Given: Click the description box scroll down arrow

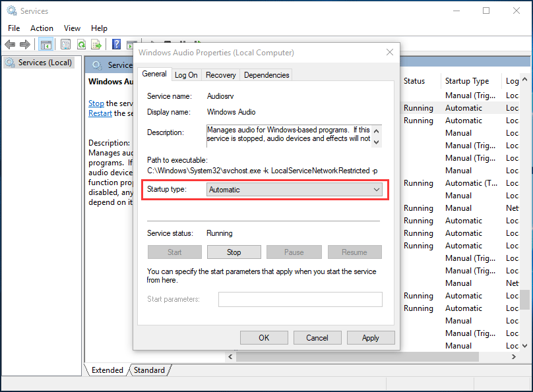Looking at the screenshot, I should tap(376, 142).
